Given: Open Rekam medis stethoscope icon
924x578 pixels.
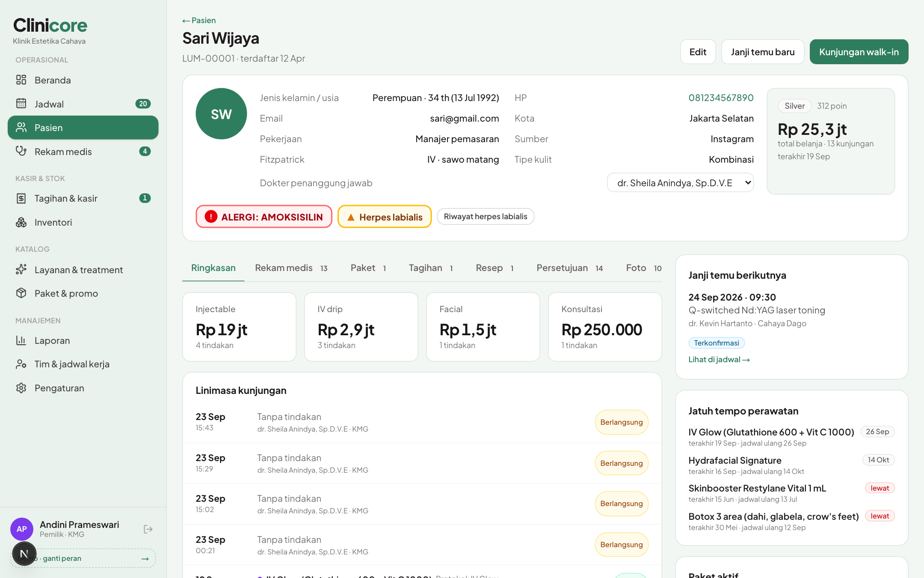Looking at the screenshot, I should pos(21,151).
